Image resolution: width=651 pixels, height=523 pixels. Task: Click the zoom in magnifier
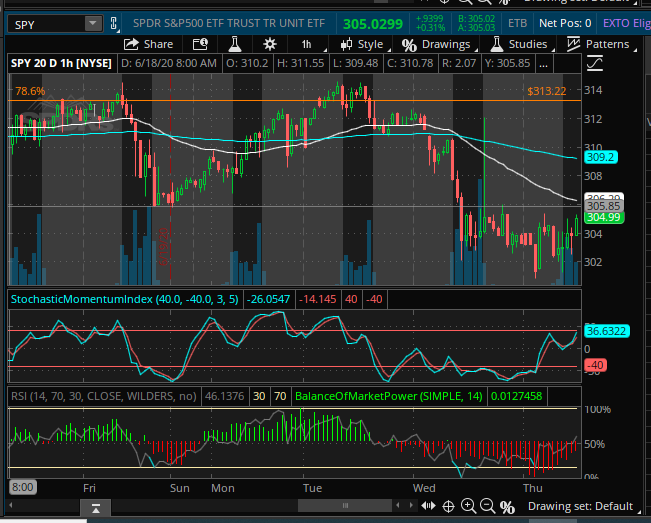[x=468, y=506]
